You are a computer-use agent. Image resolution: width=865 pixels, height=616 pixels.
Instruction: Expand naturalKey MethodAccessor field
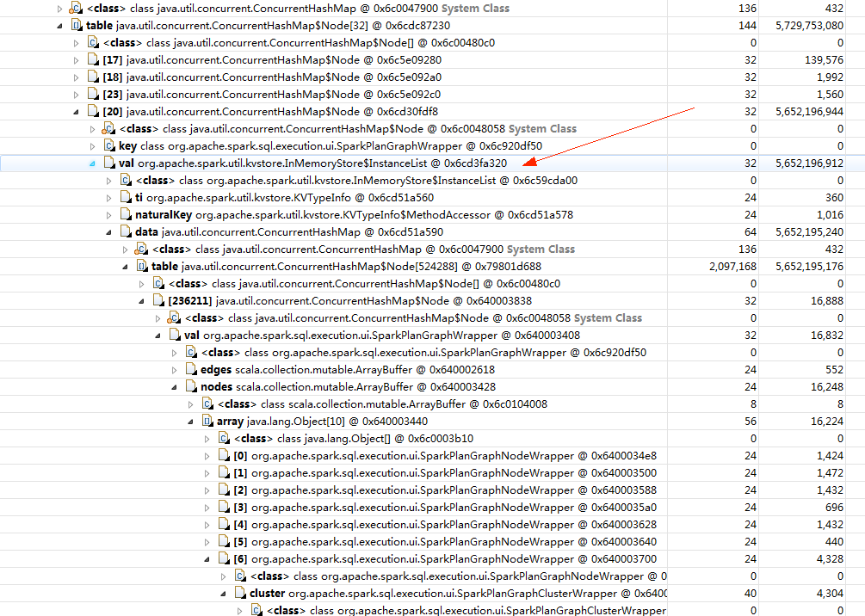[x=108, y=215]
